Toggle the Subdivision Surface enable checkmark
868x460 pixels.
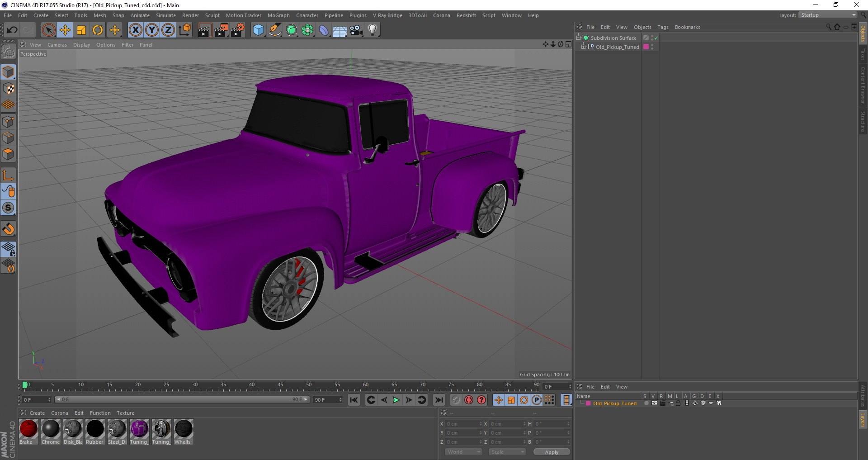[x=656, y=38]
